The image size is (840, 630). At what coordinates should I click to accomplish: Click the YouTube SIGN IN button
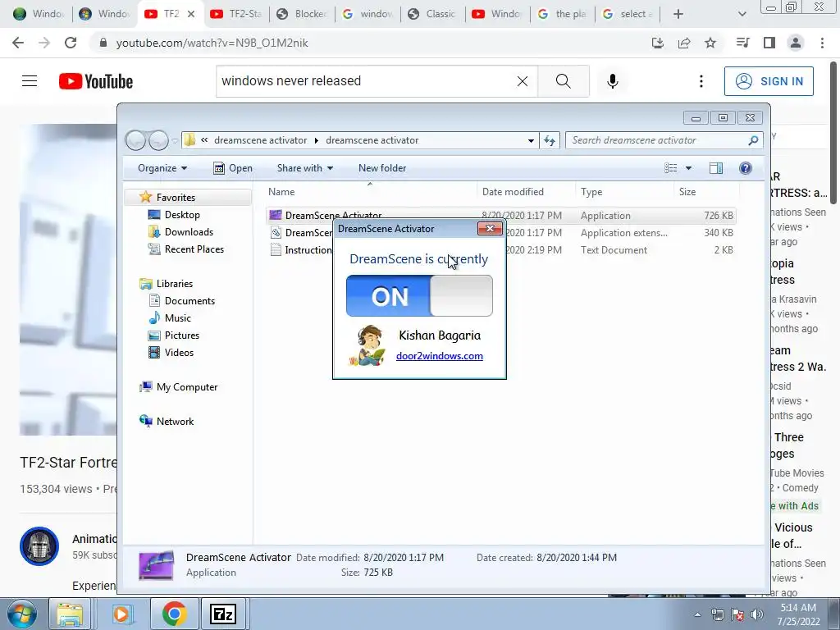pyautogui.click(x=769, y=81)
